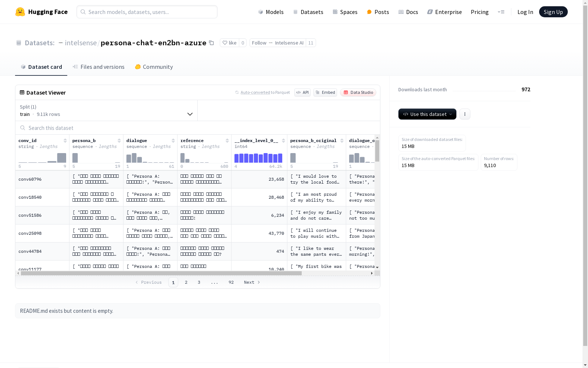Copy dataset name with the copy icon

(x=211, y=43)
